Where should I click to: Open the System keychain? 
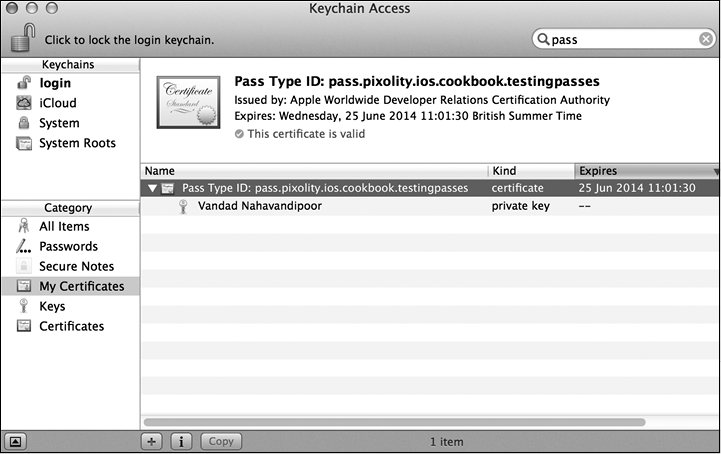(x=59, y=123)
